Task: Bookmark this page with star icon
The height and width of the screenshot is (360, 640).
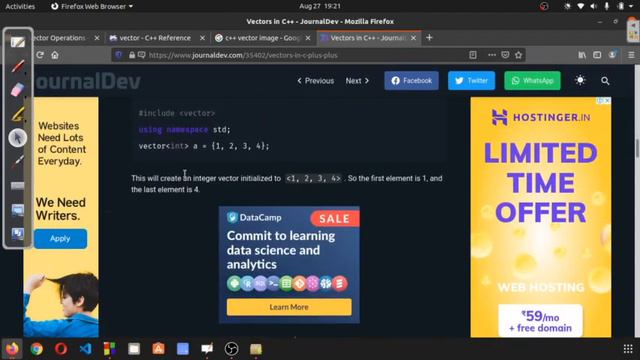Action: point(519,55)
